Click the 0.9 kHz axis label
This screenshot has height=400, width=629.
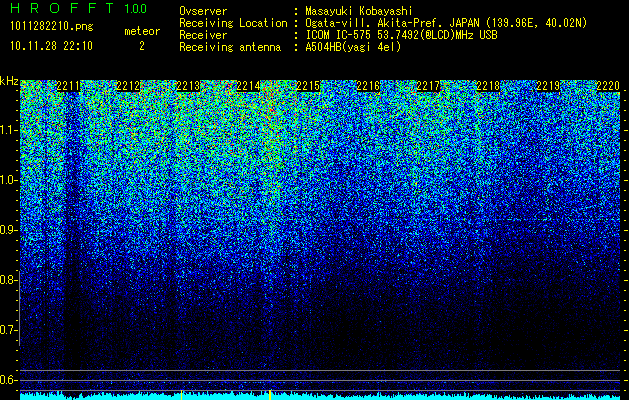[9, 230]
